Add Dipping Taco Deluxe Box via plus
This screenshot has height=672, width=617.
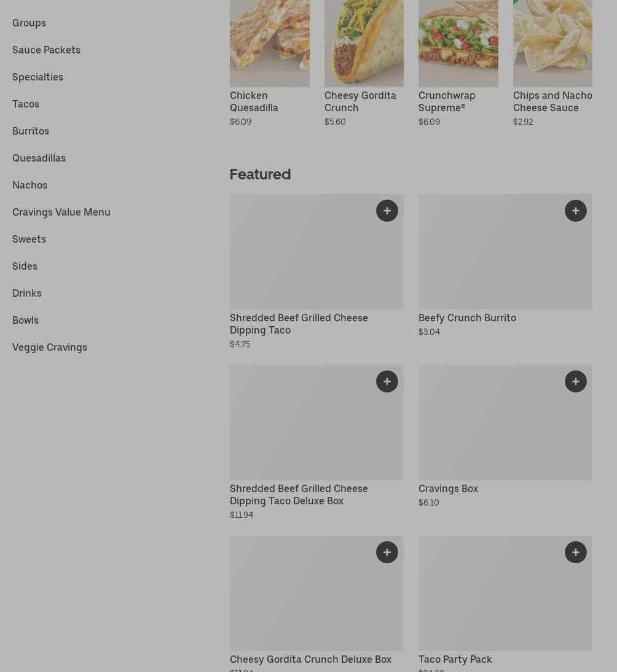[387, 381]
